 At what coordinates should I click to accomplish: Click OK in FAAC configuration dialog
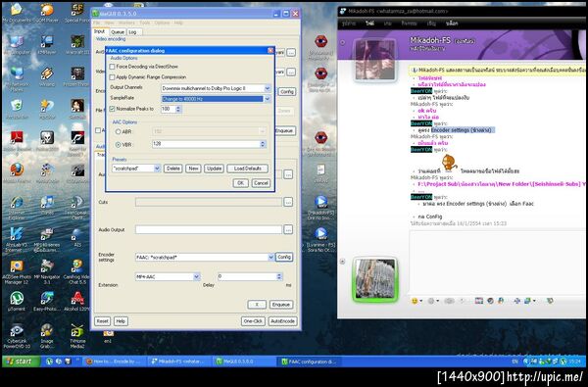click(240, 183)
